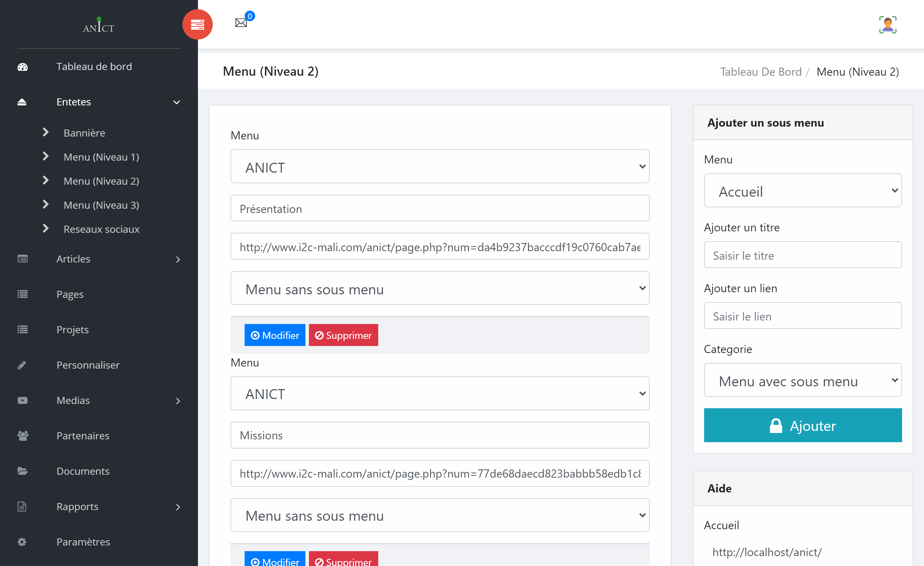
Task: Click the red sidebar toggle button
Action: coord(197,24)
